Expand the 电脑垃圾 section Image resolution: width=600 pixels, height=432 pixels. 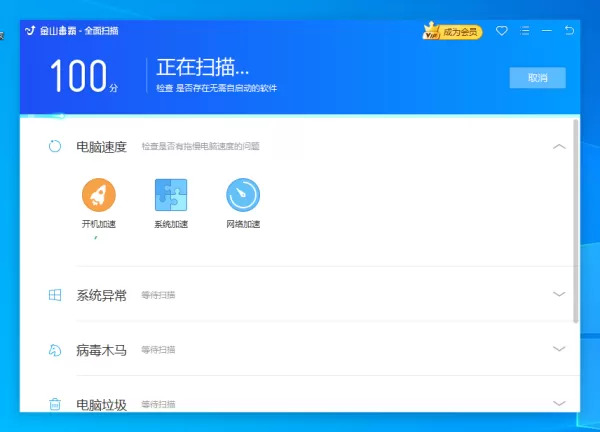pyautogui.click(x=559, y=403)
